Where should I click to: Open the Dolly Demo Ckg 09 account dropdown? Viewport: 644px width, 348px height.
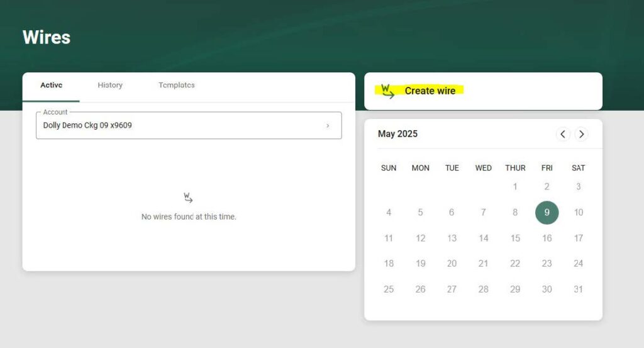[188, 125]
